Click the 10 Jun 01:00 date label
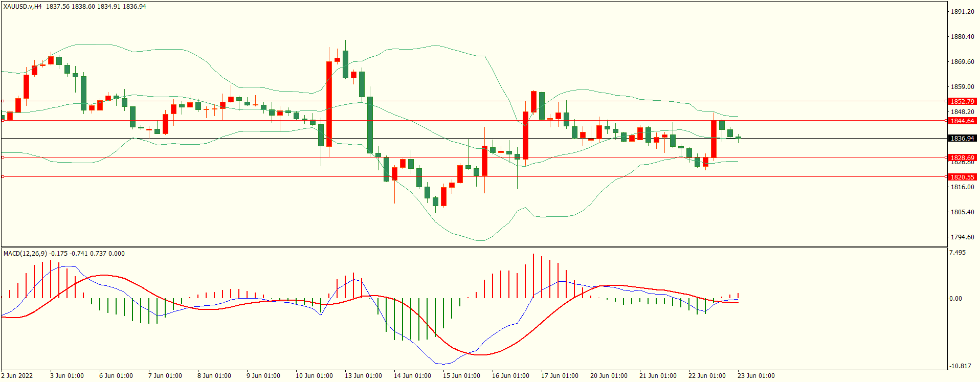The image size is (980, 382). (314, 376)
